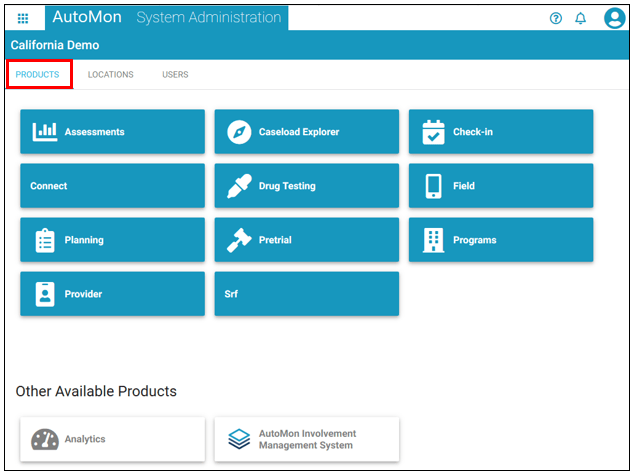Click the Analytics gauge icon
Image resolution: width=636 pixels, height=473 pixels.
tap(45, 439)
